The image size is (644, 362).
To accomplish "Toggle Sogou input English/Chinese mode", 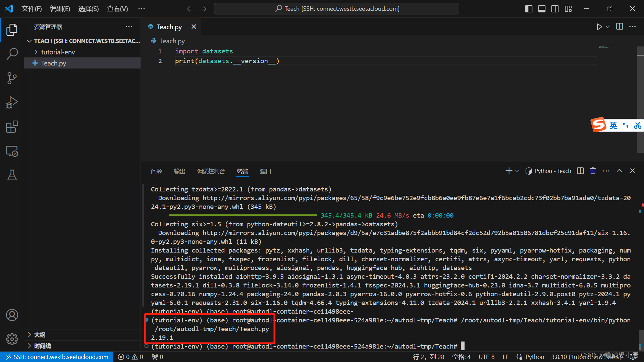I will 613,125.
